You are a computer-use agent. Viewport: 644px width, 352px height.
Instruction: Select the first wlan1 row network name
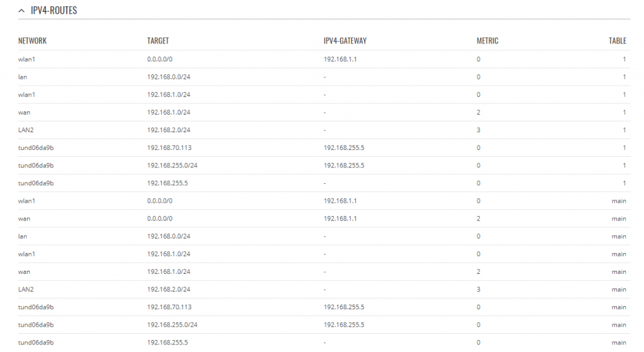click(x=26, y=59)
